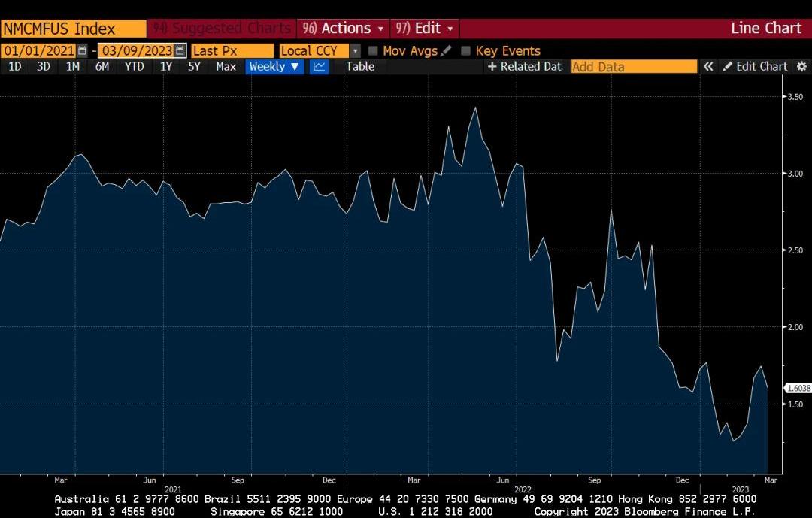Click the Add Data input field
This screenshot has width=812, height=518.
(x=634, y=66)
